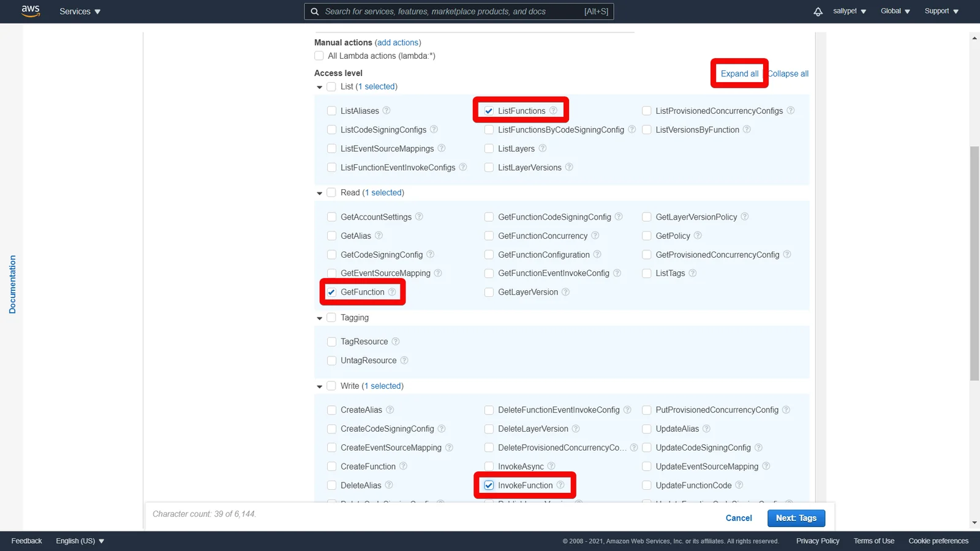The width and height of the screenshot is (980, 551).
Task: Cancel the policy creation
Action: tap(739, 518)
